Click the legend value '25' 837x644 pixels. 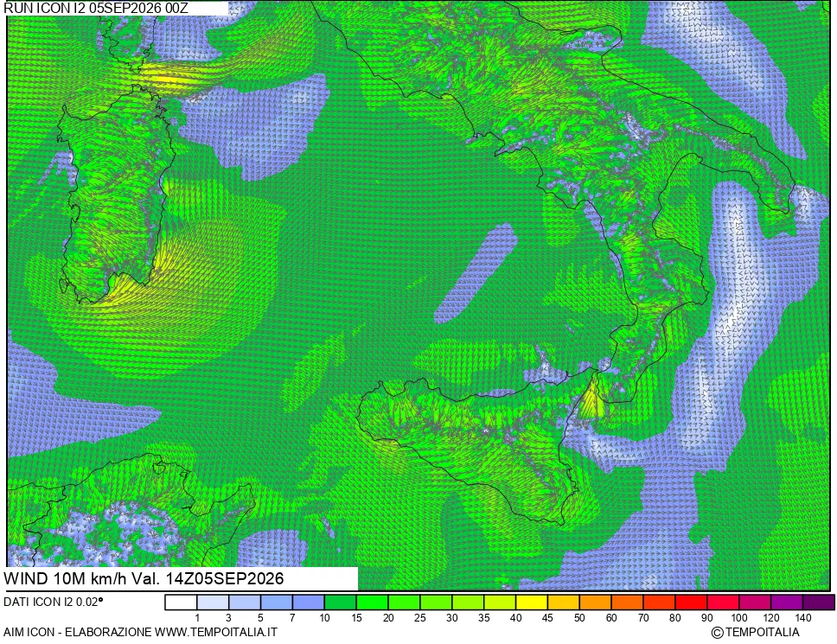point(420,618)
